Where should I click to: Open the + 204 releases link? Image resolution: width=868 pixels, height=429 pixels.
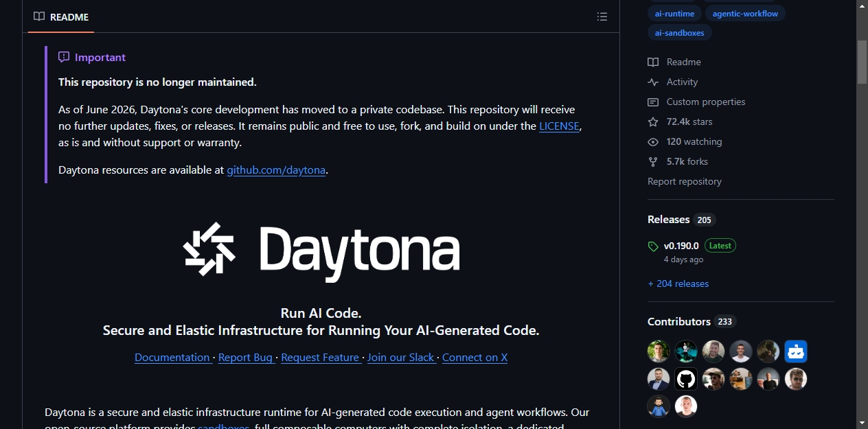[678, 284]
